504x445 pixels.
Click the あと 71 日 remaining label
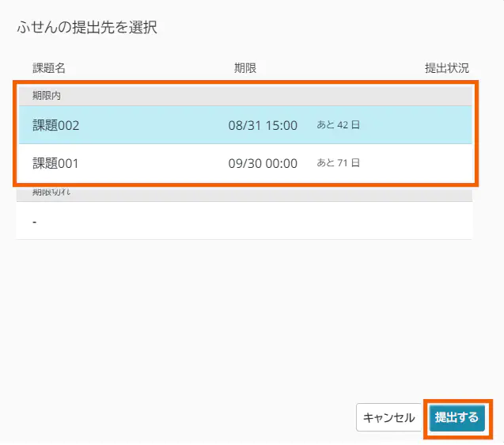coord(338,164)
